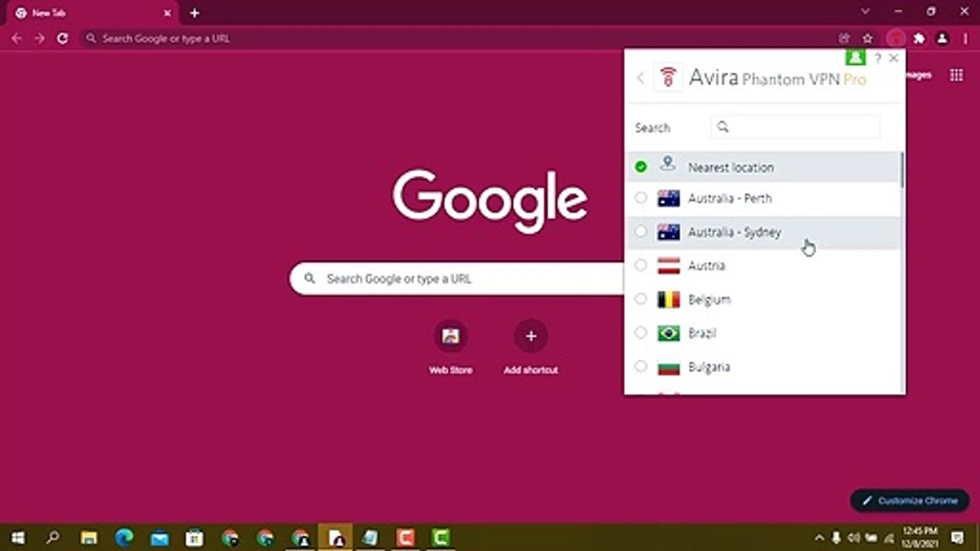Click the Google search box on the page

(457, 279)
